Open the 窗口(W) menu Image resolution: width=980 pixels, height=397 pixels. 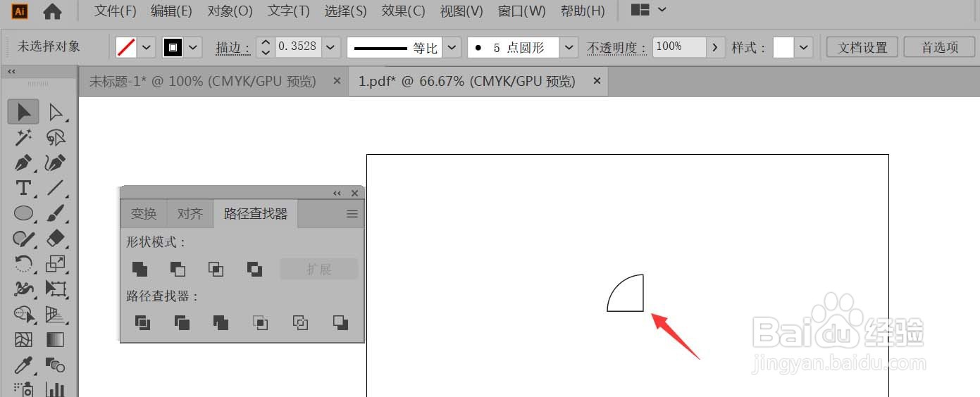(521, 11)
